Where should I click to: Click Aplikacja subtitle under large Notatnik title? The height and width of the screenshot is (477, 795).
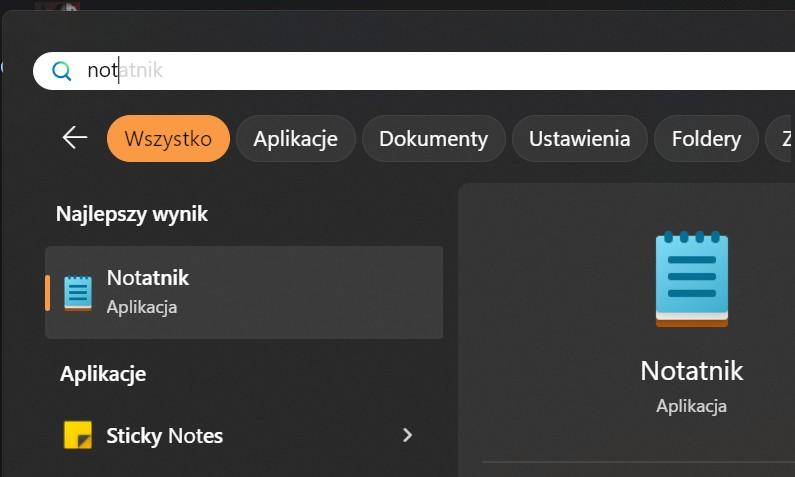pos(691,406)
